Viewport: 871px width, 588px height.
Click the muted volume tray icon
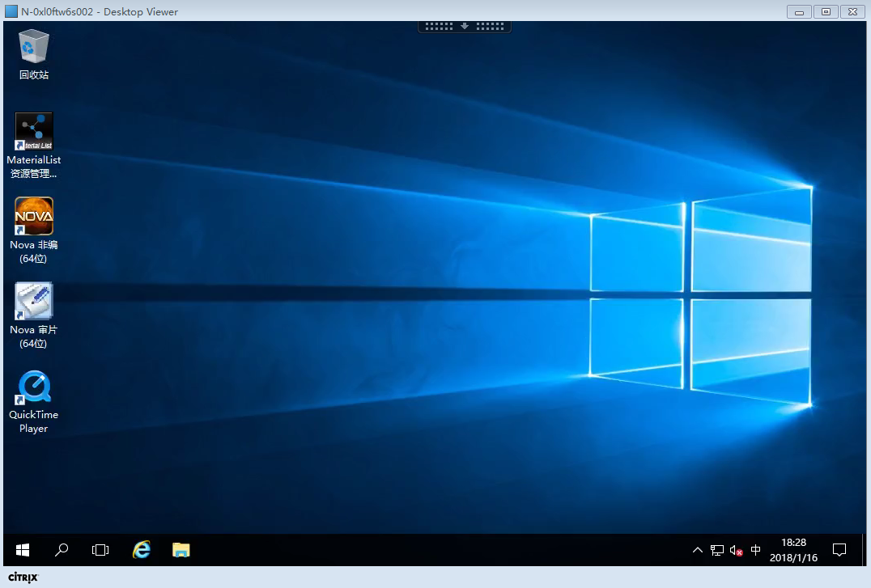click(x=736, y=550)
